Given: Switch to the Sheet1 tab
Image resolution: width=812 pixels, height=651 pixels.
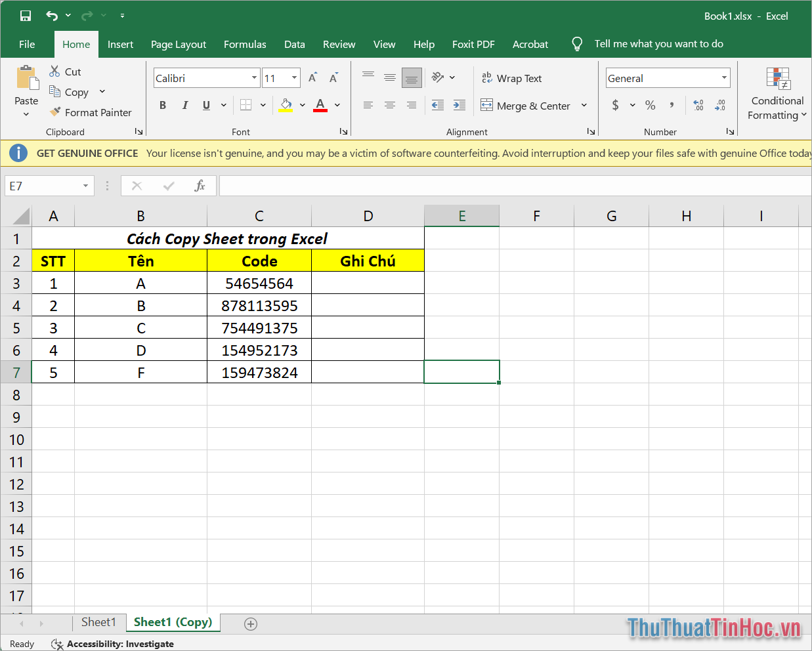Looking at the screenshot, I should [98, 622].
